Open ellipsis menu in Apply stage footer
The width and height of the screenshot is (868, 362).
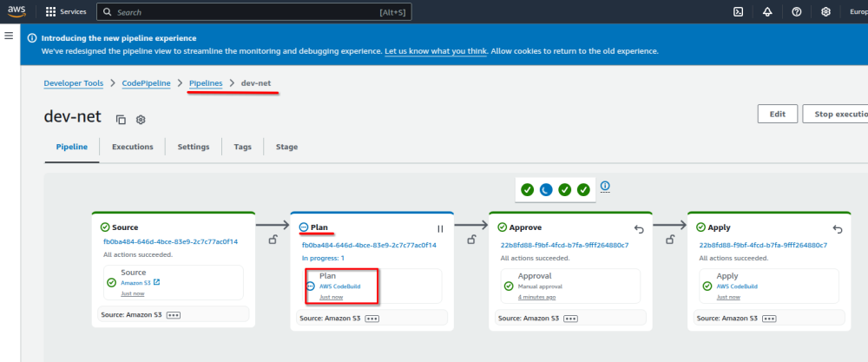point(769,319)
